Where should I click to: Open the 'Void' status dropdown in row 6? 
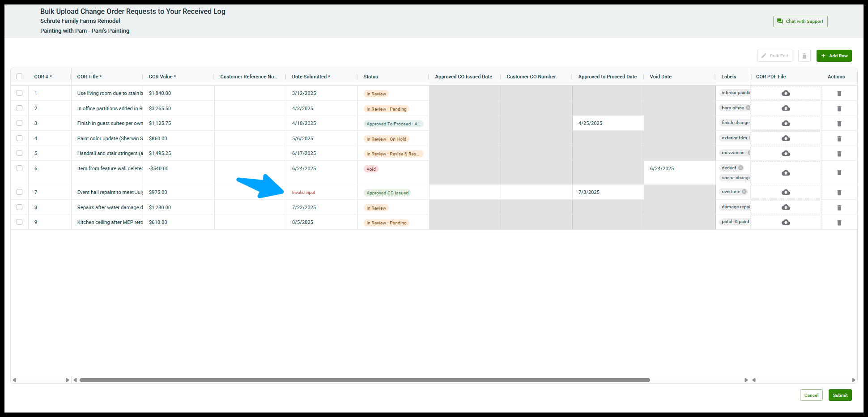click(x=371, y=169)
